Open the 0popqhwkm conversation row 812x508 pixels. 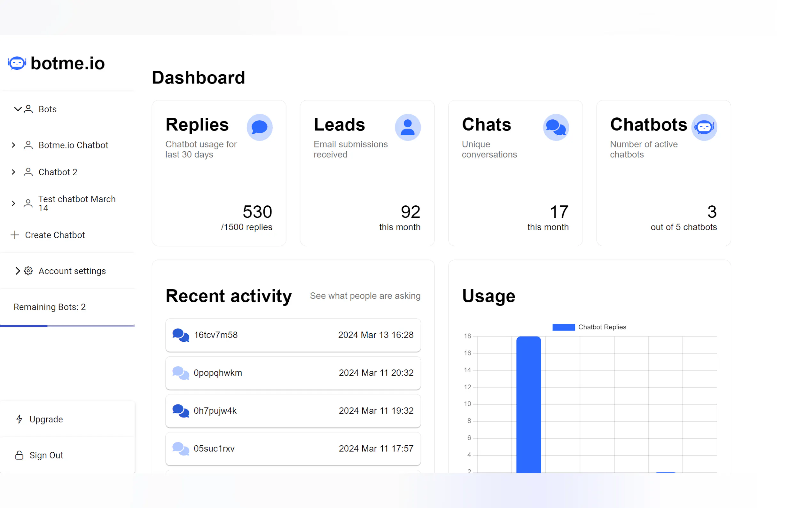tap(293, 373)
